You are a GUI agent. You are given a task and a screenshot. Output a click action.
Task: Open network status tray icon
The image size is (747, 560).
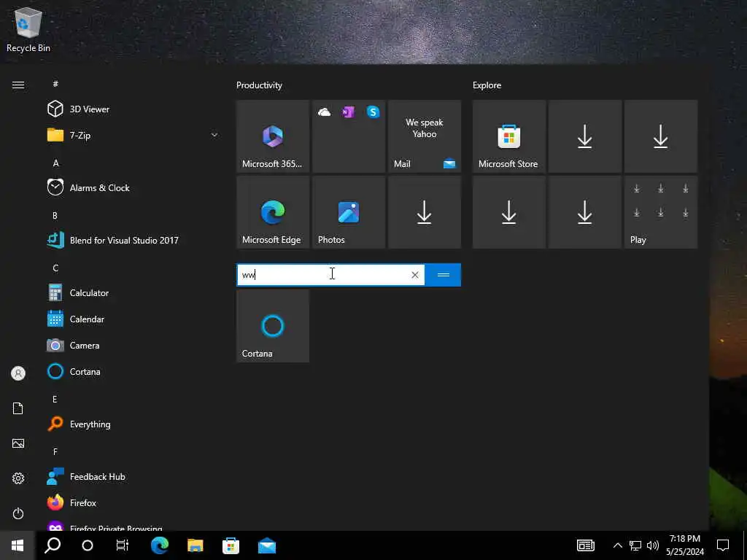[x=635, y=545]
